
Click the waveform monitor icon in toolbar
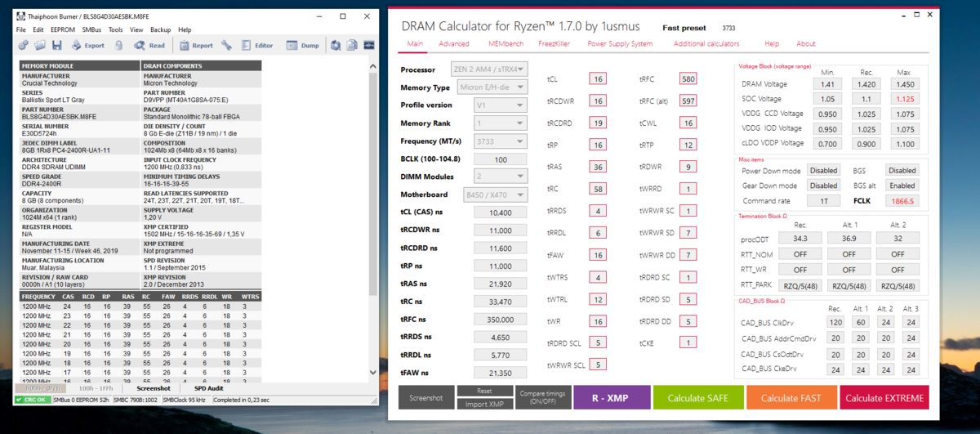pyautogui.click(x=369, y=46)
